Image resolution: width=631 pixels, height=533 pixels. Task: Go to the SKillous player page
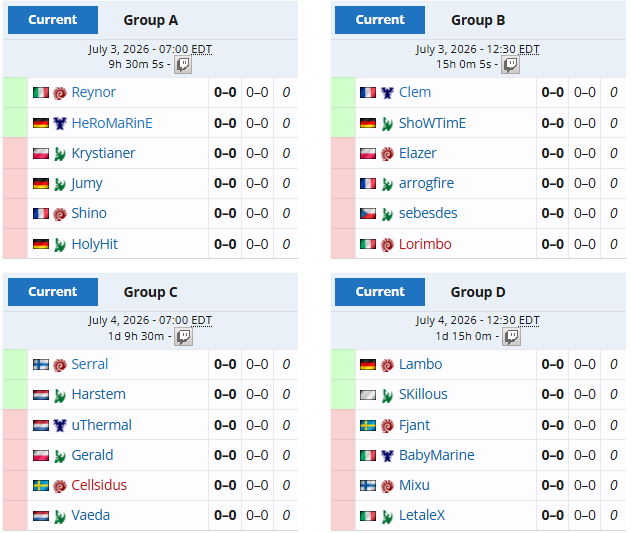423,395
